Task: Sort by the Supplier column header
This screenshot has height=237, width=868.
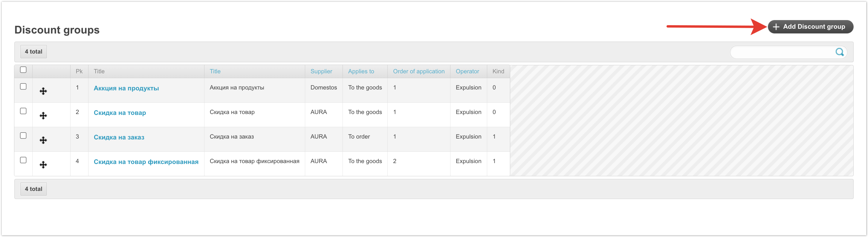Action: (x=321, y=72)
